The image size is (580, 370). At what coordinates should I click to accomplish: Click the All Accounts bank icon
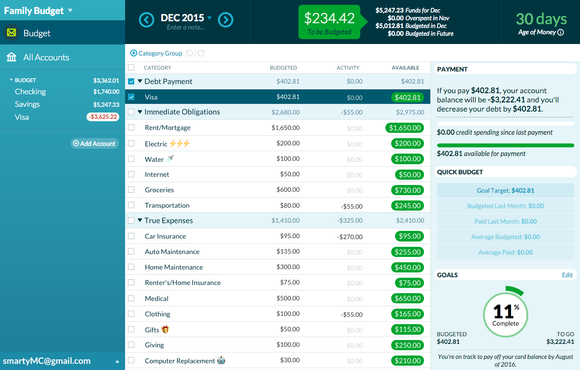[x=11, y=57]
